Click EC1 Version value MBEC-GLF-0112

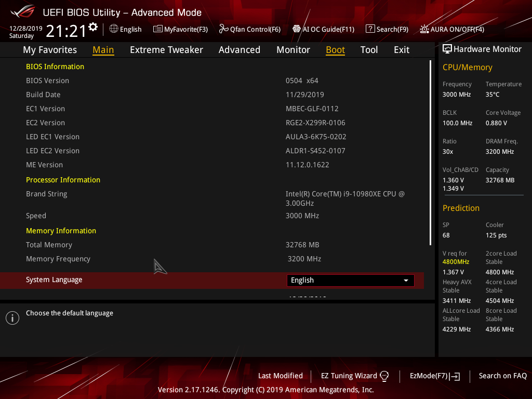pyautogui.click(x=312, y=109)
